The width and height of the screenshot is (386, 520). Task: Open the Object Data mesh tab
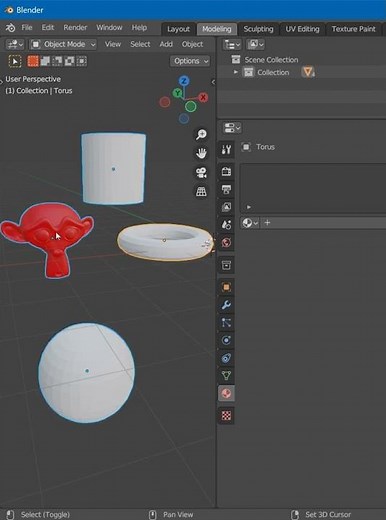(226, 376)
